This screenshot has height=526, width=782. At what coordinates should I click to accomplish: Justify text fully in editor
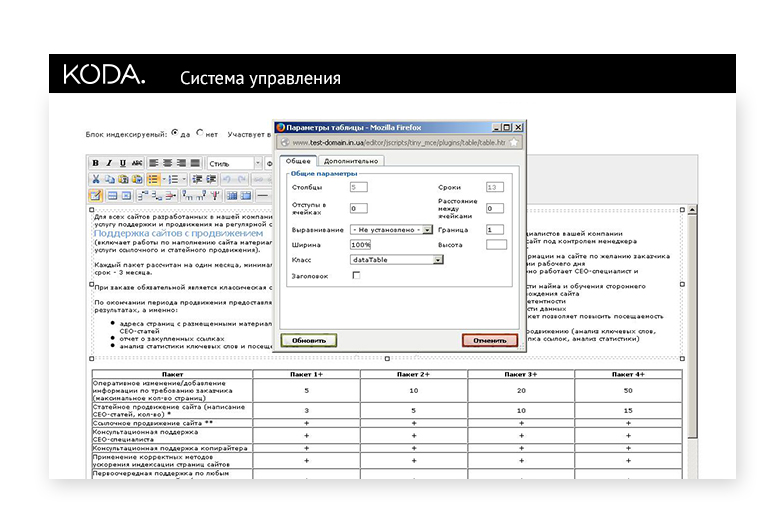tap(195, 163)
